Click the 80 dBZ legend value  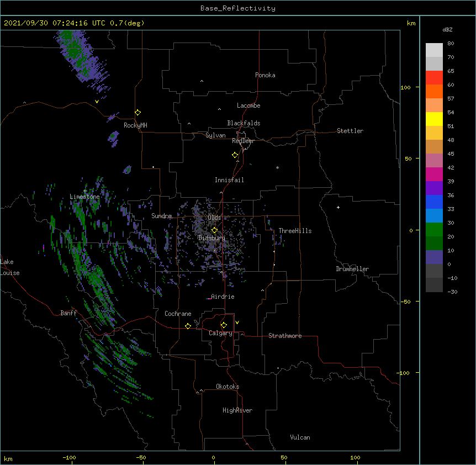pyautogui.click(x=451, y=44)
